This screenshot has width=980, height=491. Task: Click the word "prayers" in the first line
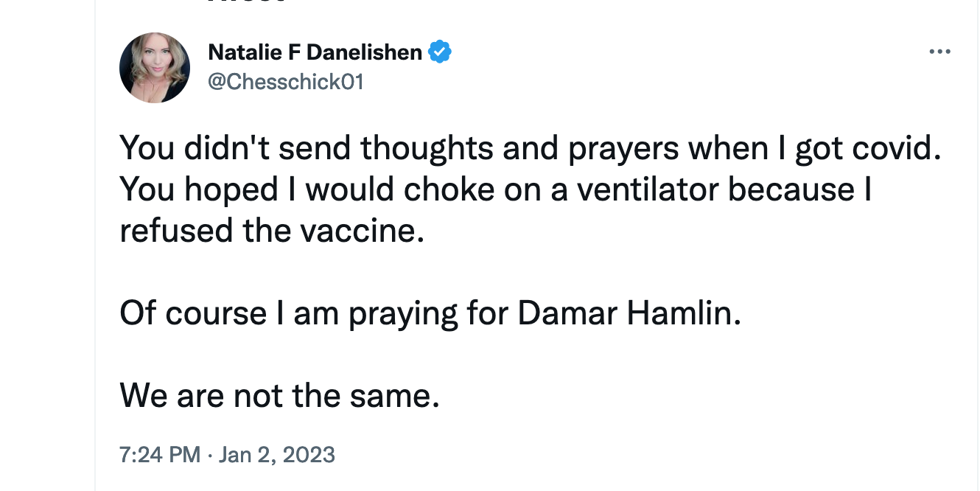[623, 150]
